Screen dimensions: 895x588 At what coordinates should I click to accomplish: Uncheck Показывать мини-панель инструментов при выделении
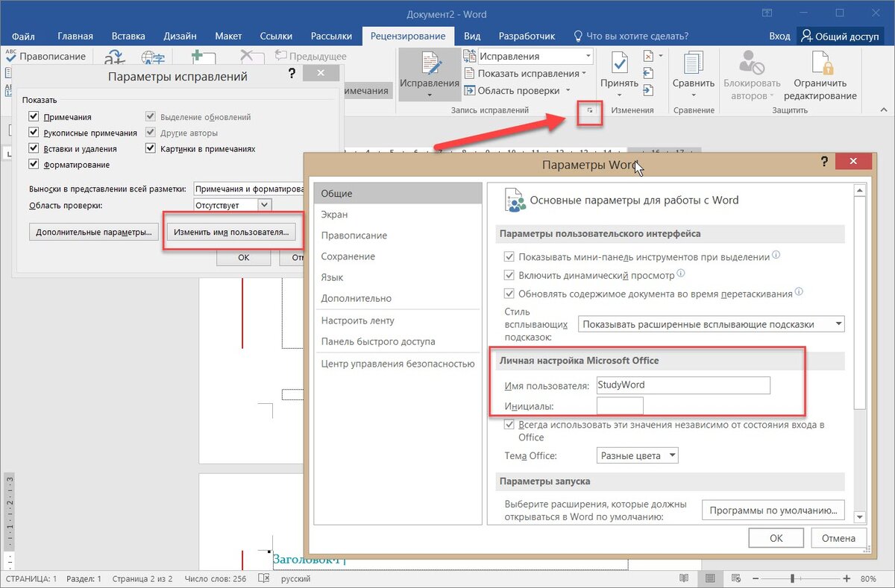[x=509, y=256]
